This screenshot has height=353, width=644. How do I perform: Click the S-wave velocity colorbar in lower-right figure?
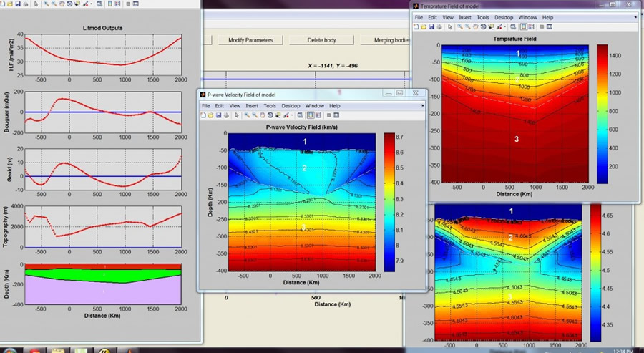595,274
